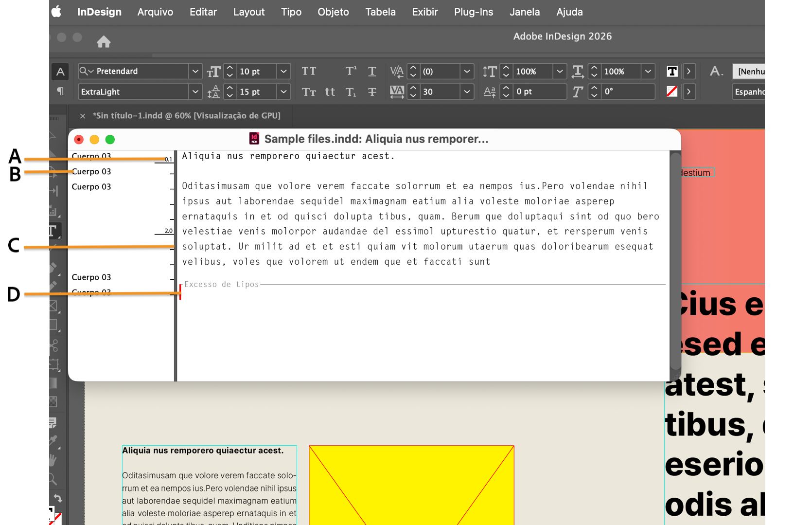Click the skew angle 0° field
This screenshot has height=525, width=812.
(628, 91)
